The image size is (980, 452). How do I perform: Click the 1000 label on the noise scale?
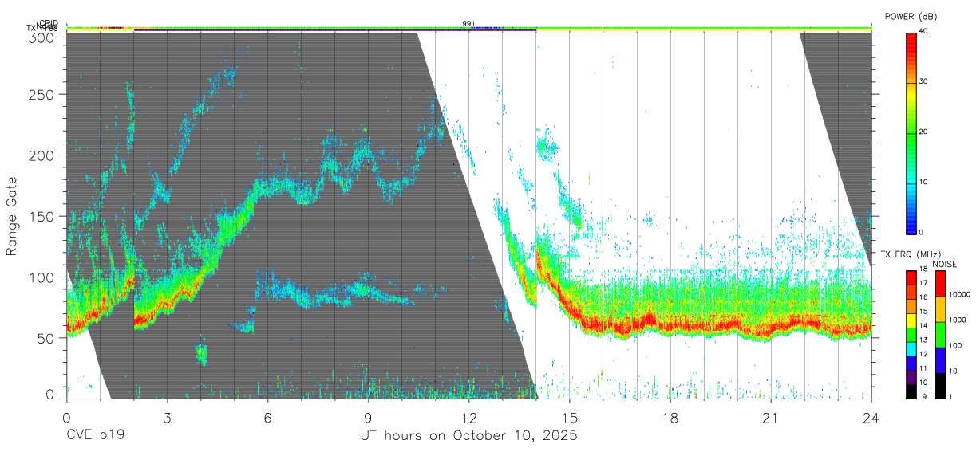[x=956, y=320]
